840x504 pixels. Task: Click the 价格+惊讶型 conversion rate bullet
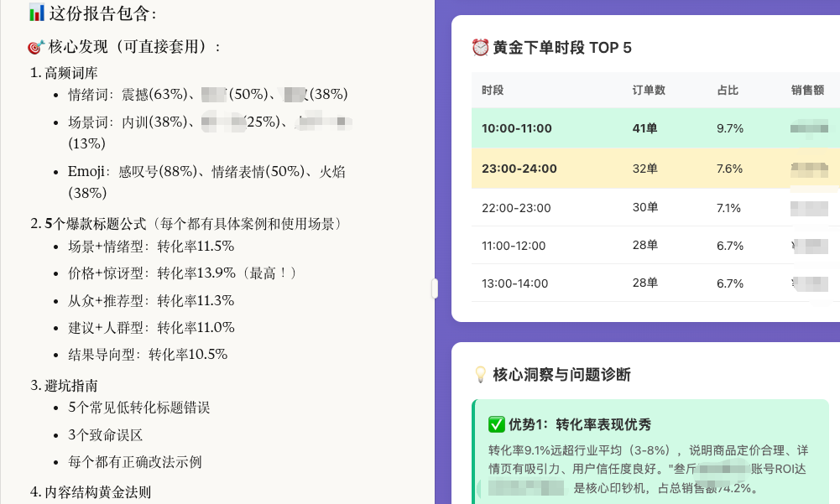[182, 273]
